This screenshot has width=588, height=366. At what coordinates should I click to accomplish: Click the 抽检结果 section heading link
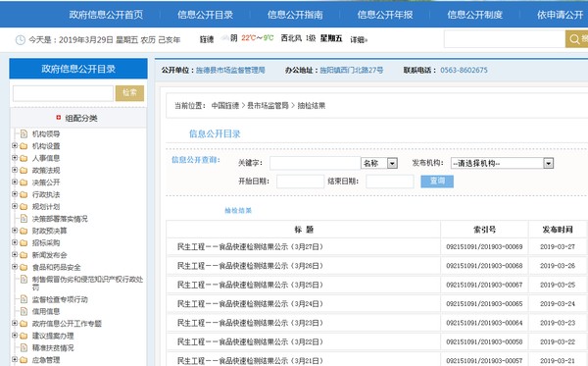(x=238, y=211)
